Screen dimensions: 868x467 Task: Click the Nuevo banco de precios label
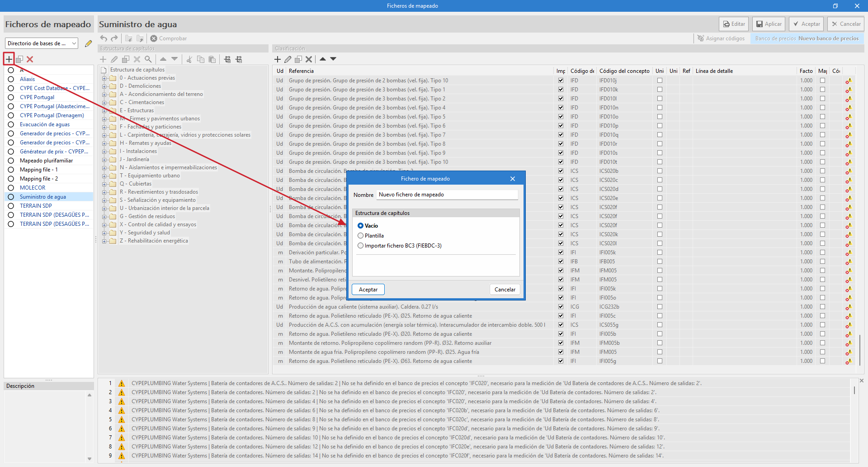(828, 38)
